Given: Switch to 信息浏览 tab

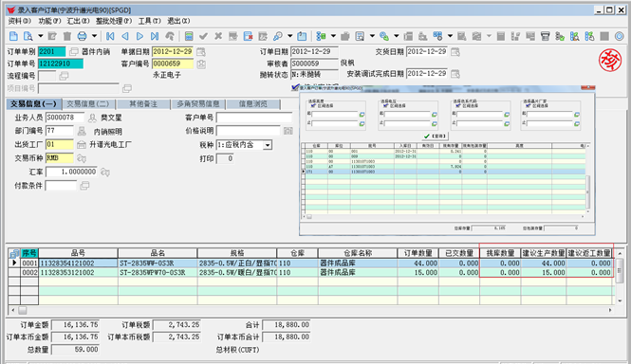Looking at the screenshot, I should pyautogui.click(x=253, y=104).
